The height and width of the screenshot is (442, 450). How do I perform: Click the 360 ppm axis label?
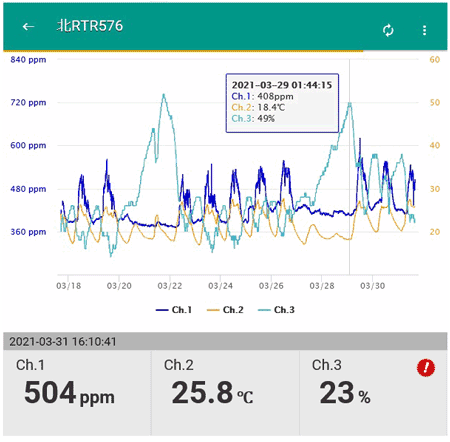[28, 232]
